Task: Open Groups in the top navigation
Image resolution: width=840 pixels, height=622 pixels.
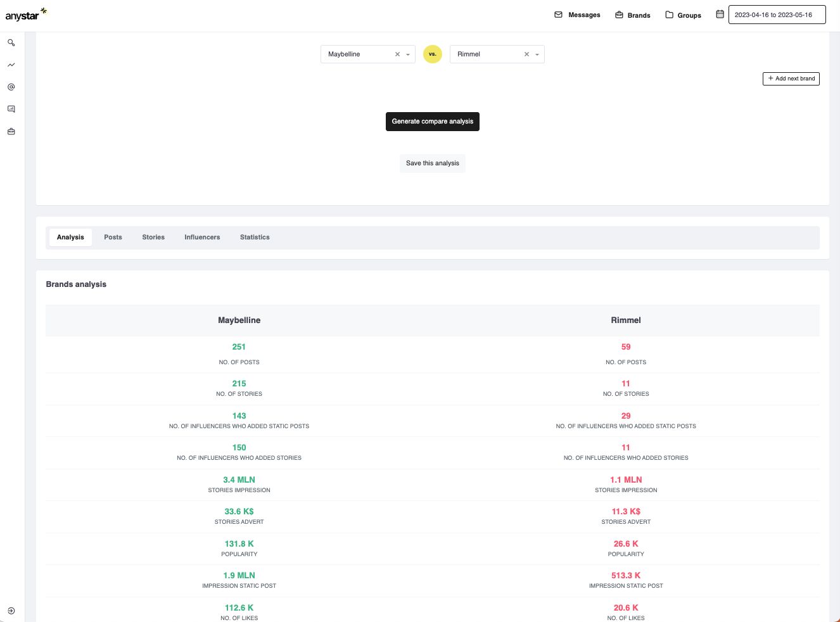Action: [683, 15]
